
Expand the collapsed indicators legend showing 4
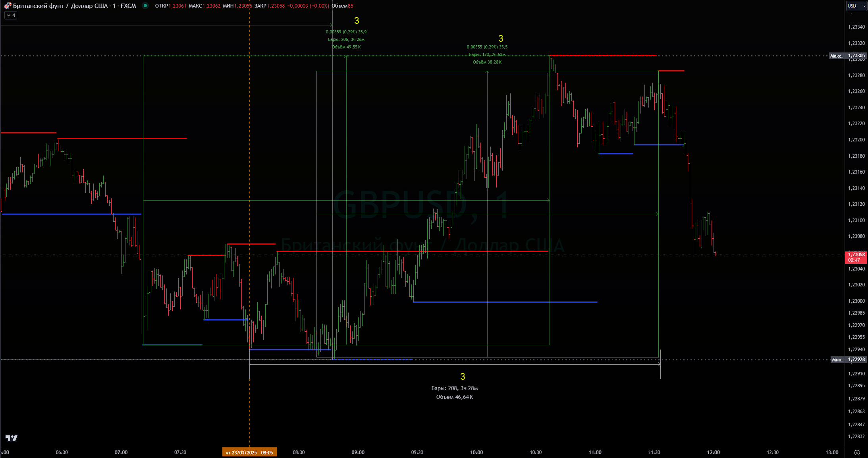tap(11, 15)
